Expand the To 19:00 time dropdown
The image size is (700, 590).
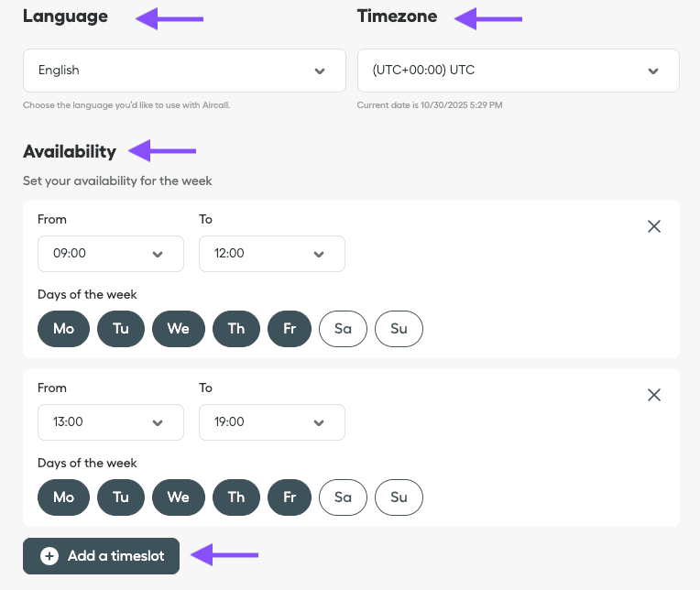click(x=271, y=422)
